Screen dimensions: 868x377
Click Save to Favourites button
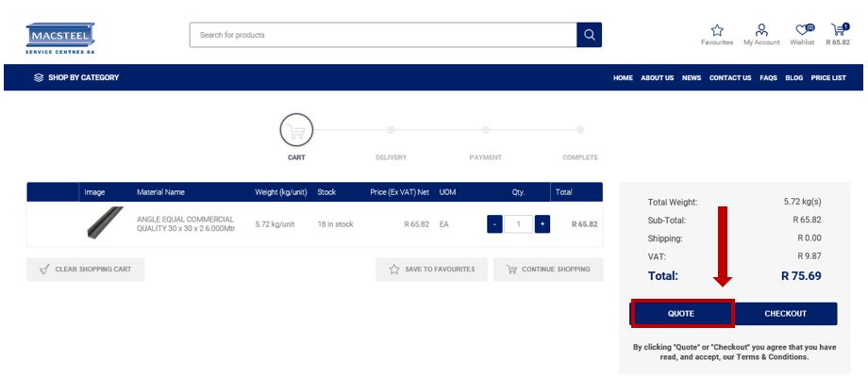(x=431, y=270)
